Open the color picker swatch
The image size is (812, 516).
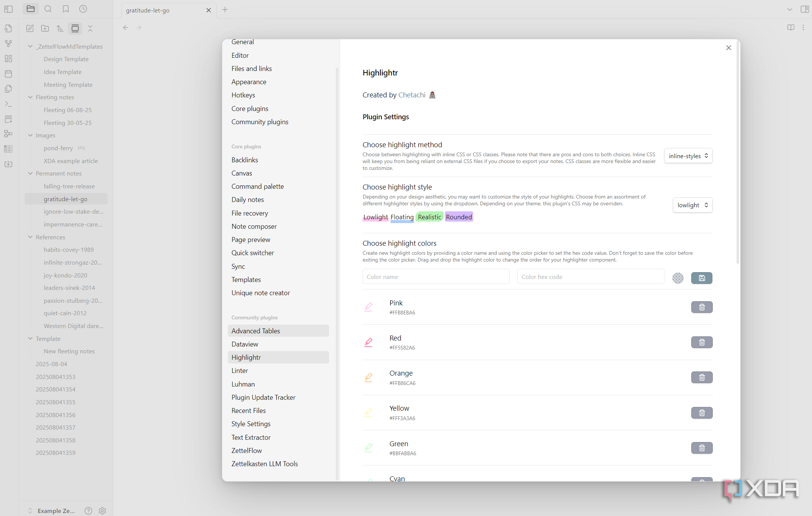point(678,278)
